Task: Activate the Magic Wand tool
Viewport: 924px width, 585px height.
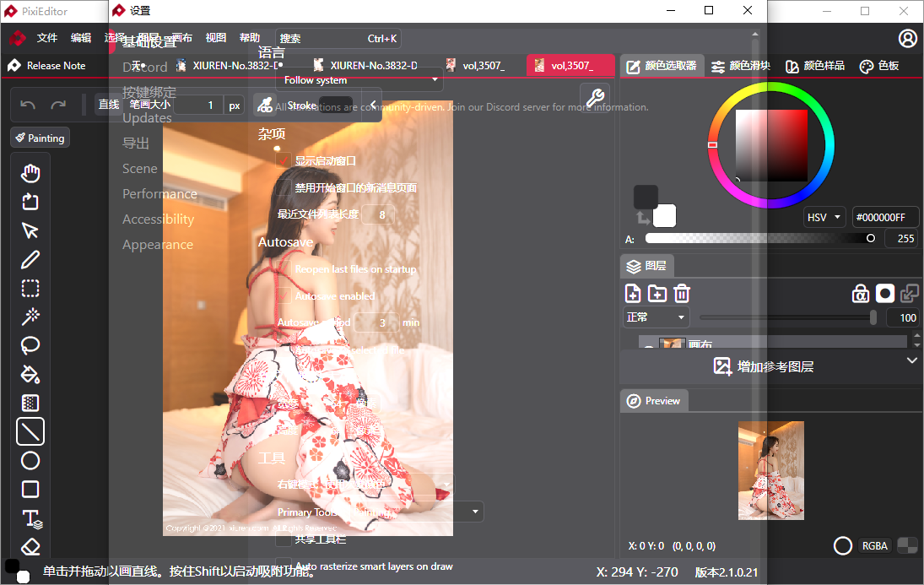Action: click(x=30, y=317)
